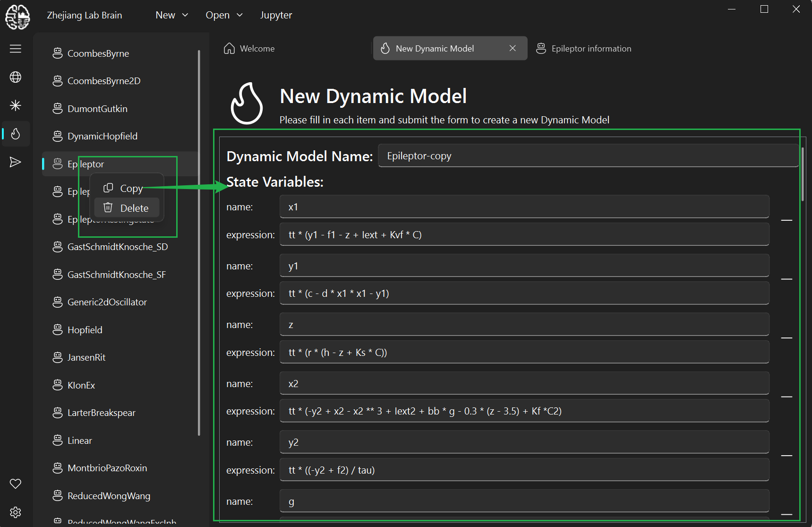
Task: Select LarterBreakspear in model list
Action: click(120, 413)
